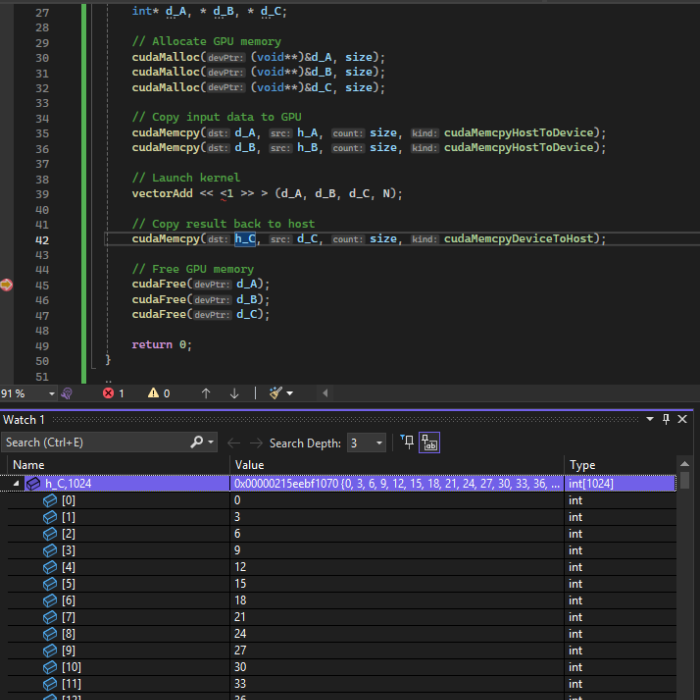700x700 pixels.
Task: Select watch element [3]
Action: (68, 550)
